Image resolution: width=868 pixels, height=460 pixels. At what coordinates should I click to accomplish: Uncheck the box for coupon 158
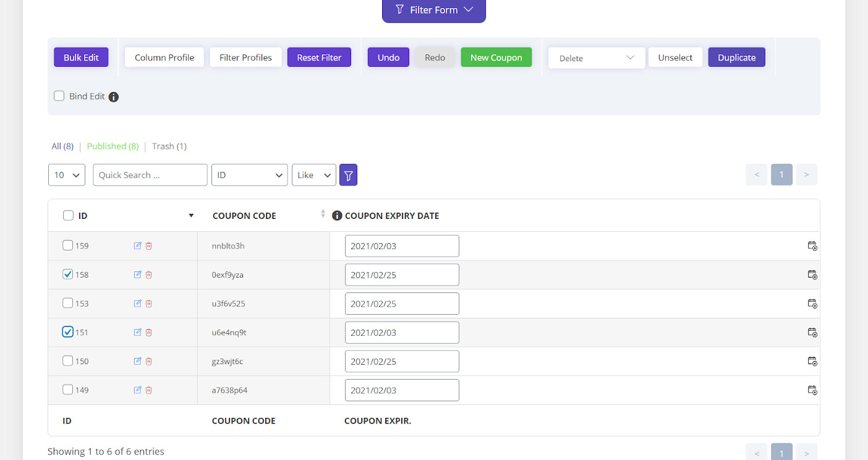(68, 274)
